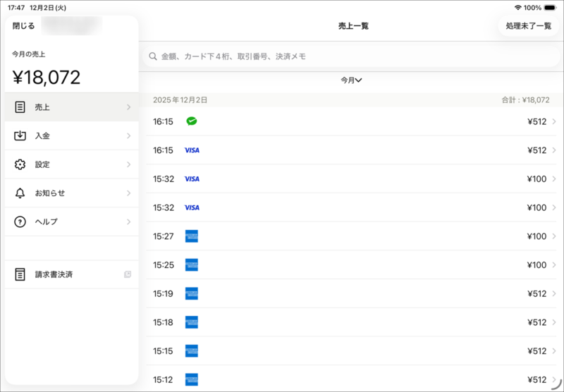Expand chevron on the お知らせ row
This screenshot has width=564, height=392.
tap(129, 193)
